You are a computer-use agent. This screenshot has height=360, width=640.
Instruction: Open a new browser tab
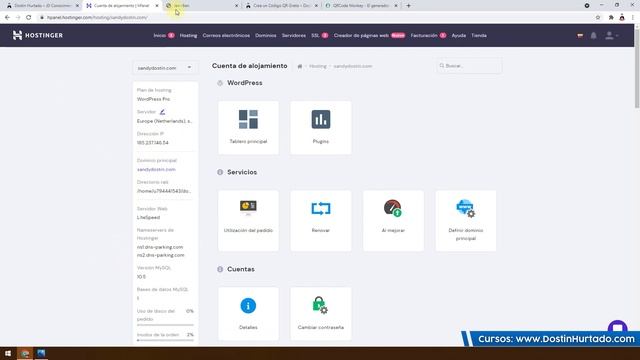408,6
